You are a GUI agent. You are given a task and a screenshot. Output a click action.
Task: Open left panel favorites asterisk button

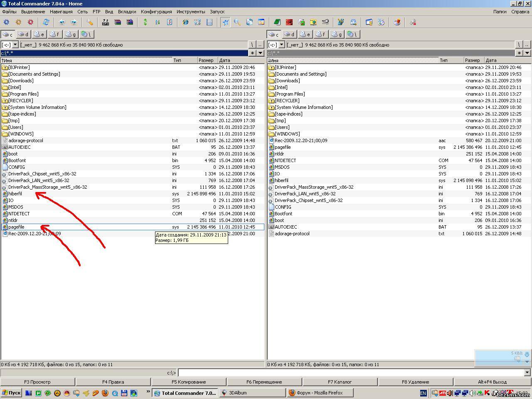[x=252, y=53]
